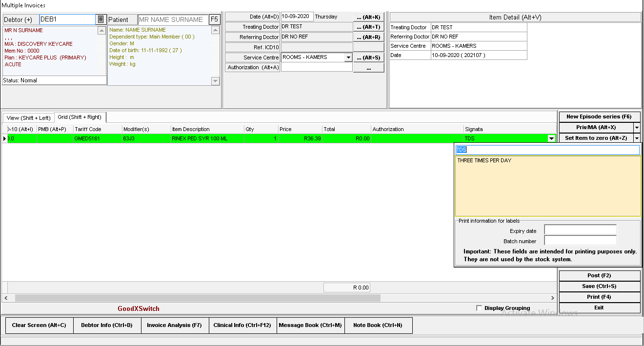Click the authorization ellipsis button
The height and width of the screenshot is (346, 644).
coord(368,68)
